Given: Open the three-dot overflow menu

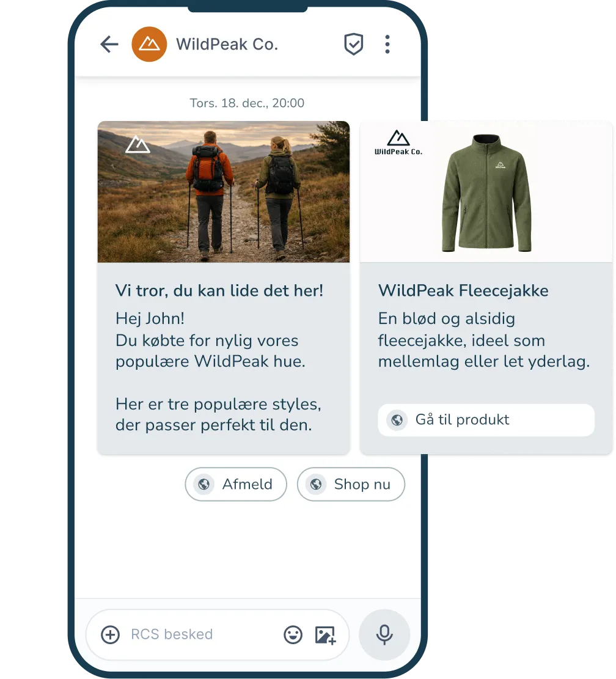Looking at the screenshot, I should pyautogui.click(x=387, y=44).
